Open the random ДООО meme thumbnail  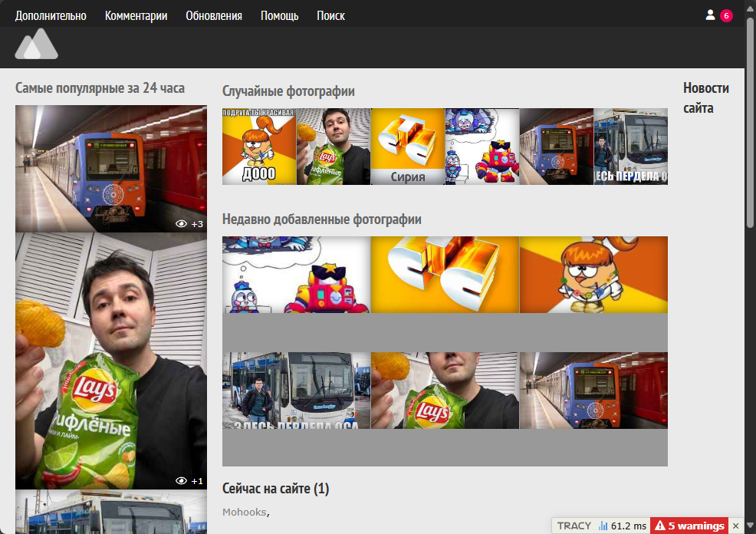click(258, 146)
